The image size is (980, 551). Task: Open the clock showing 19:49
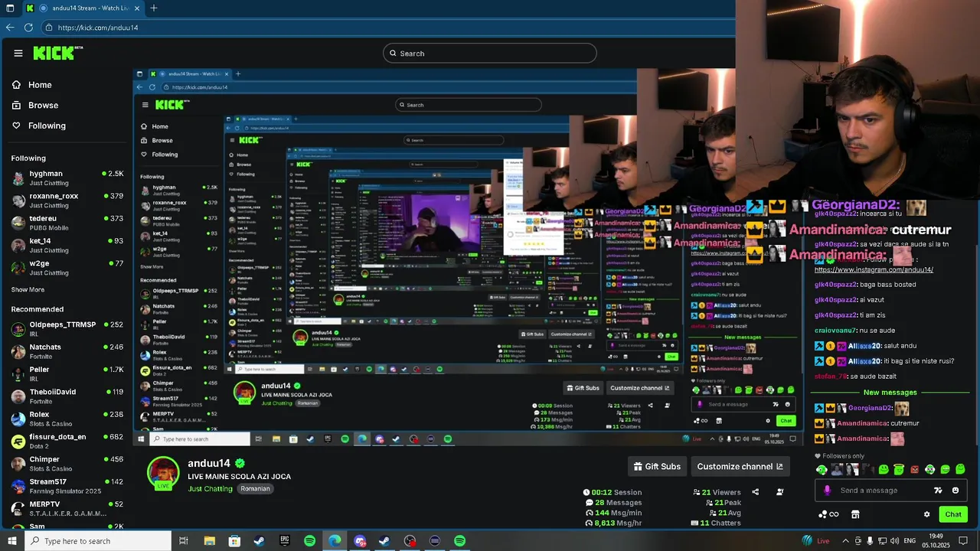coord(936,540)
